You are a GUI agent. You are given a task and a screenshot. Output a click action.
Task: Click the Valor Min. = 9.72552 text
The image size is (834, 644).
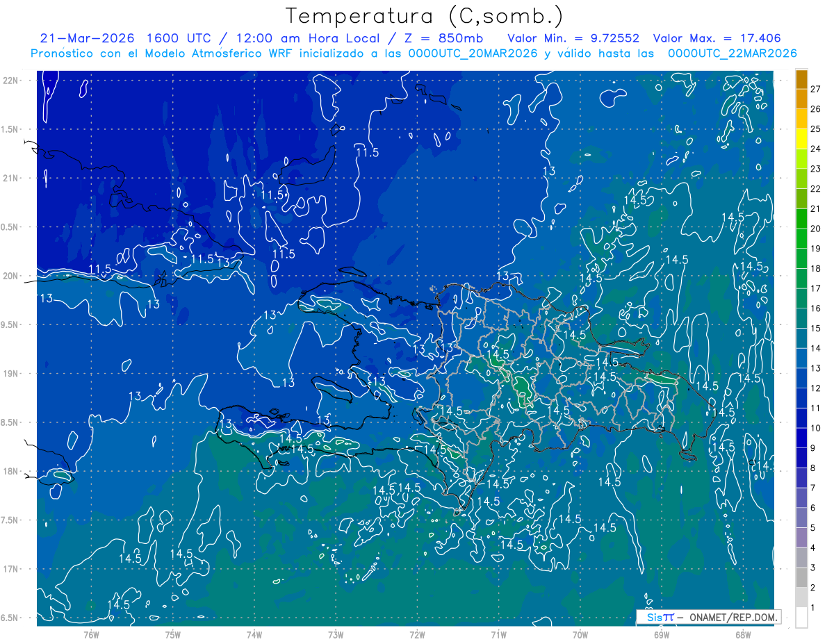[x=573, y=38]
